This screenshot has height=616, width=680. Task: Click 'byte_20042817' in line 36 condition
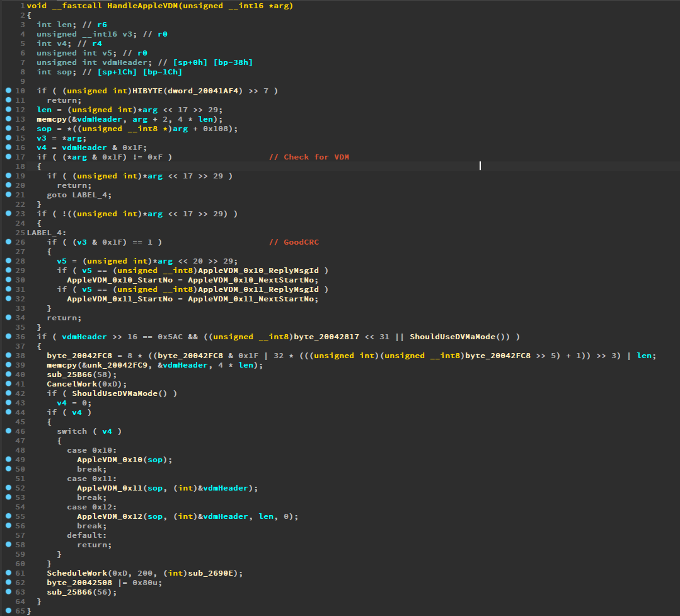[326, 337]
